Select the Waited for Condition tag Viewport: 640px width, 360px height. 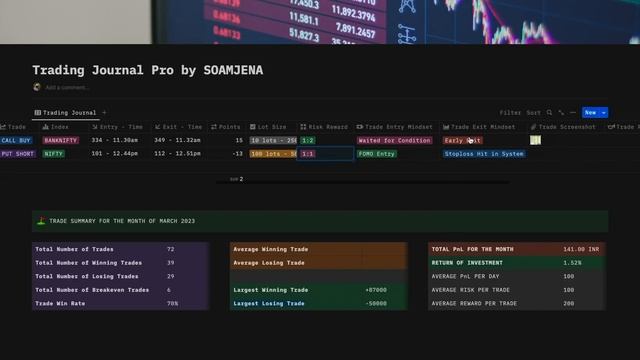pyautogui.click(x=394, y=140)
